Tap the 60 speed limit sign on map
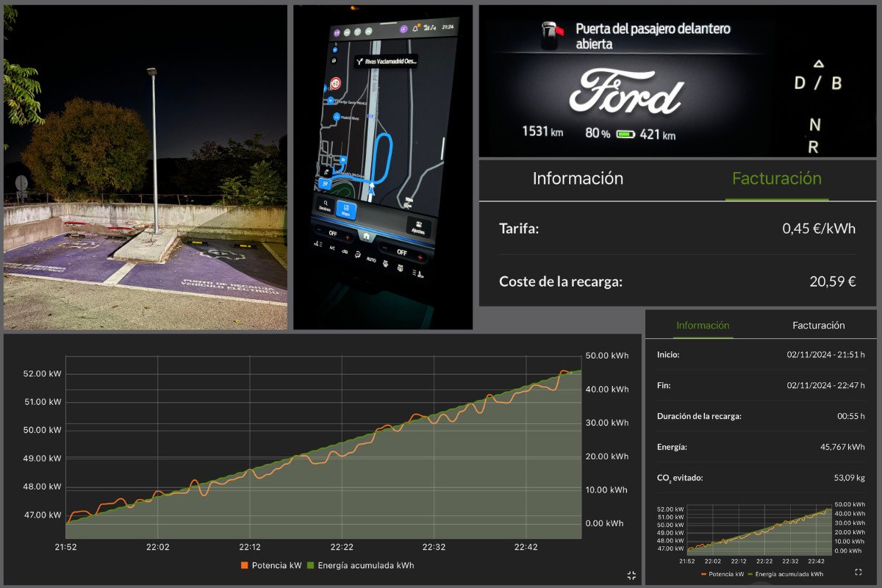 coord(335,83)
